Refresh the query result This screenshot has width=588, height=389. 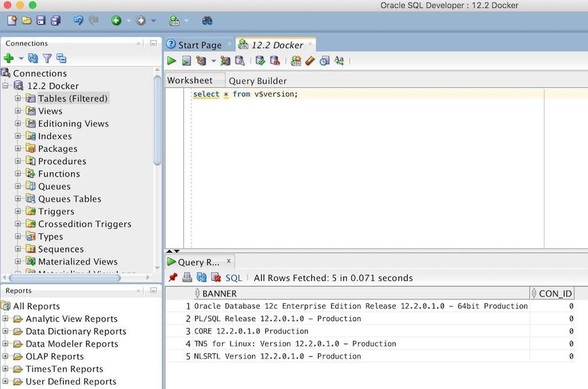point(201,278)
